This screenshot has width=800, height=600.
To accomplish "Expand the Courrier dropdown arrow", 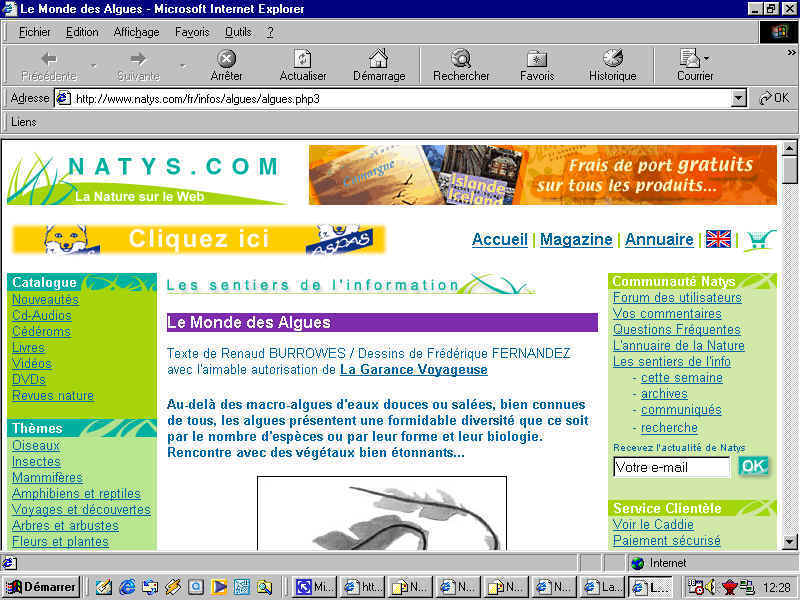I will point(706,58).
